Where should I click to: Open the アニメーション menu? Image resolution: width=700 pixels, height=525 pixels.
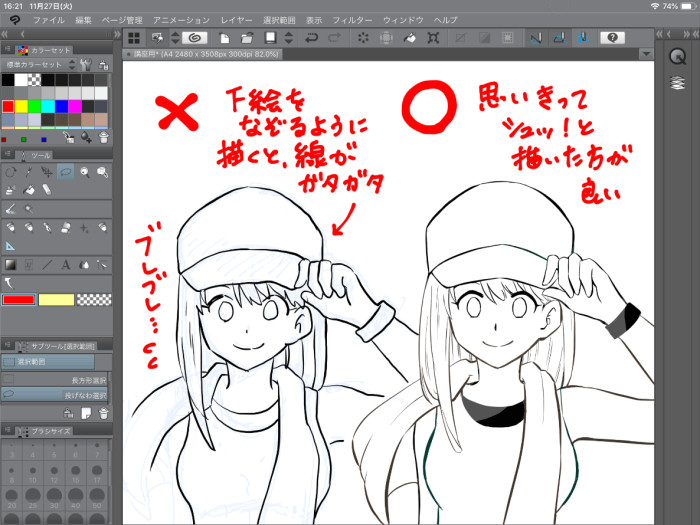(181, 20)
